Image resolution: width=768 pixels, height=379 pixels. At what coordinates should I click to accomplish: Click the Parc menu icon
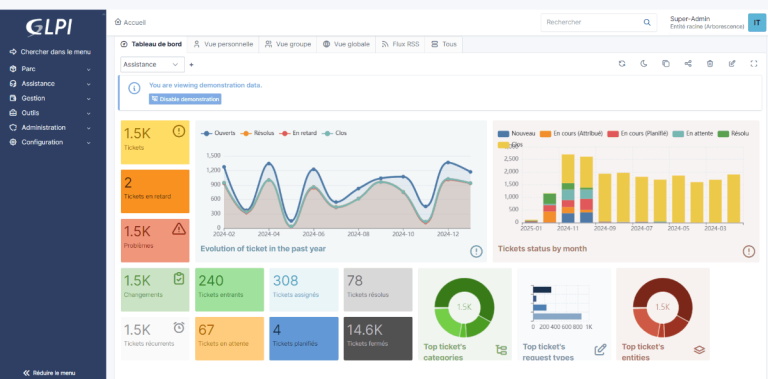pyautogui.click(x=13, y=69)
